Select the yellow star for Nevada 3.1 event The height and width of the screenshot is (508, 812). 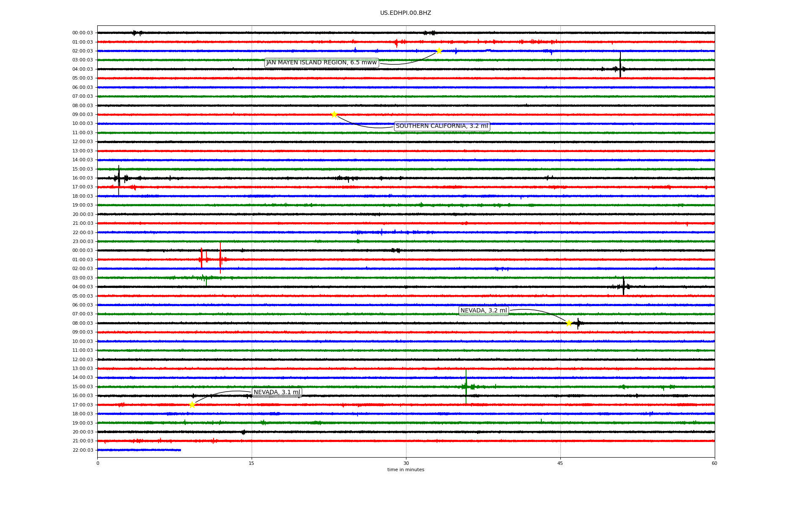[192, 405]
